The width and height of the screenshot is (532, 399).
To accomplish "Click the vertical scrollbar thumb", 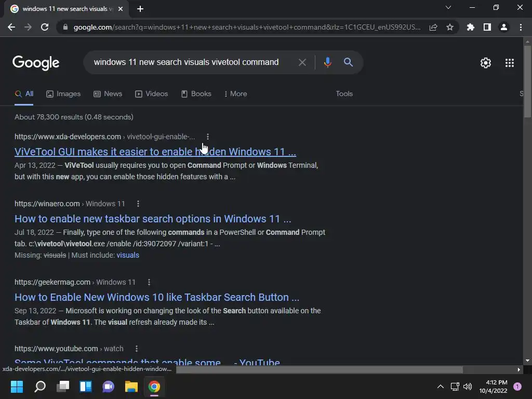I will [527, 82].
